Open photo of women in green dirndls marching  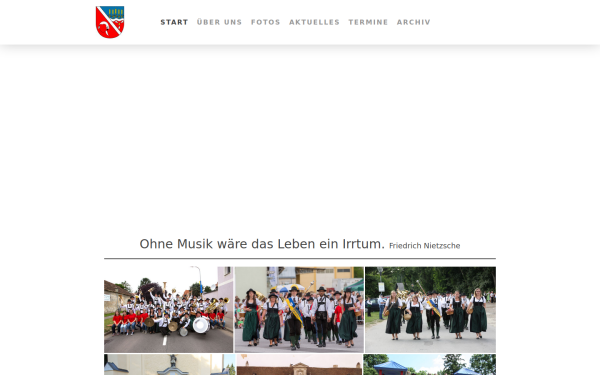[x=430, y=310]
